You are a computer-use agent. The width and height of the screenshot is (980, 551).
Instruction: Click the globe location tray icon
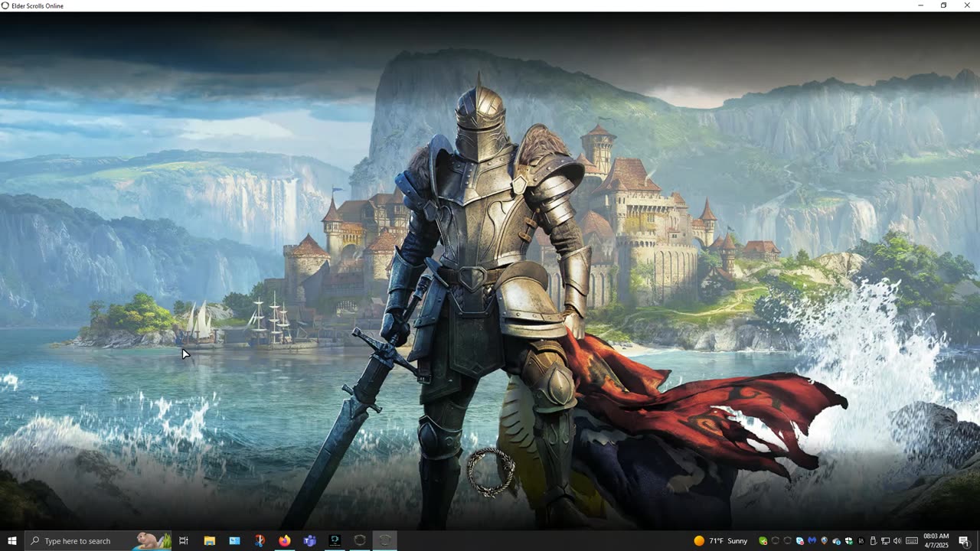coord(824,541)
